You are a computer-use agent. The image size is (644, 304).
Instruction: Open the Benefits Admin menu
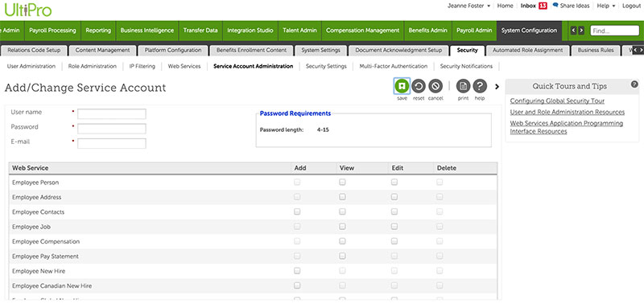click(x=427, y=31)
